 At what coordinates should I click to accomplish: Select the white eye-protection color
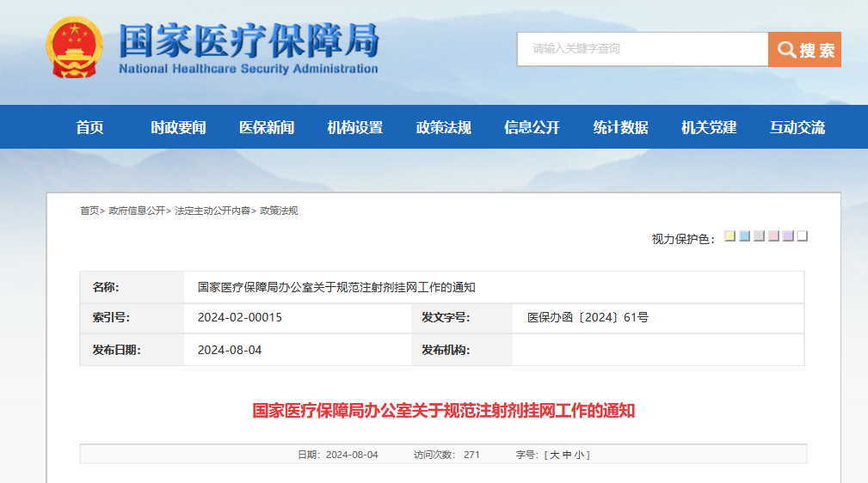(x=802, y=236)
